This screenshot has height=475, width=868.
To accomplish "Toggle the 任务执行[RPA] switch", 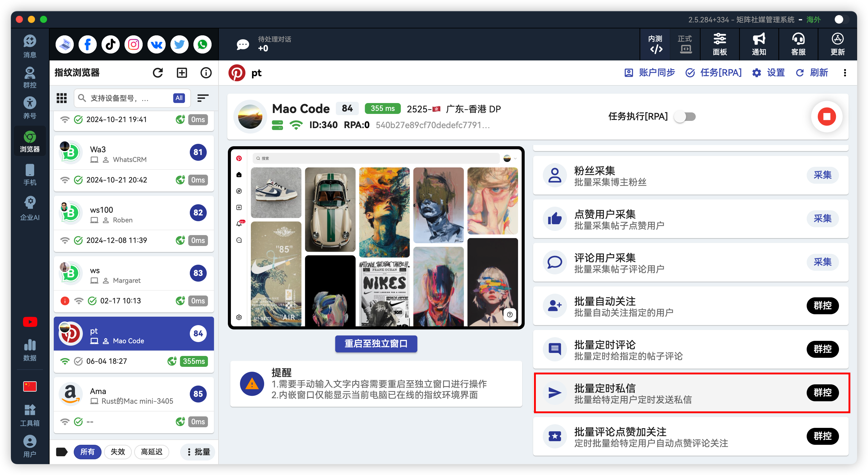I will click(685, 117).
